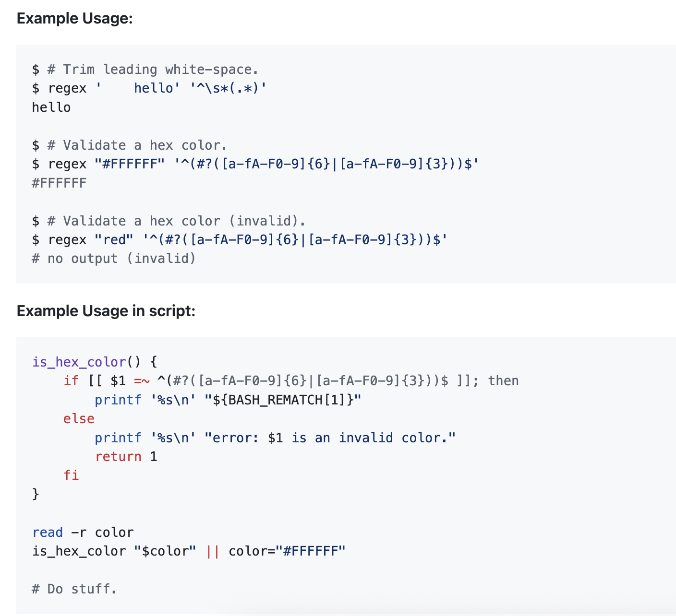The height and width of the screenshot is (616, 676).
Task: Click the "then" keyword in the script
Action: [503, 381]
